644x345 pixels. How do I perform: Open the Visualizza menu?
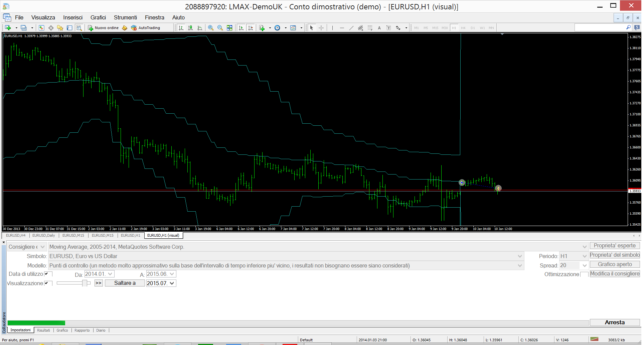(43, 17)
